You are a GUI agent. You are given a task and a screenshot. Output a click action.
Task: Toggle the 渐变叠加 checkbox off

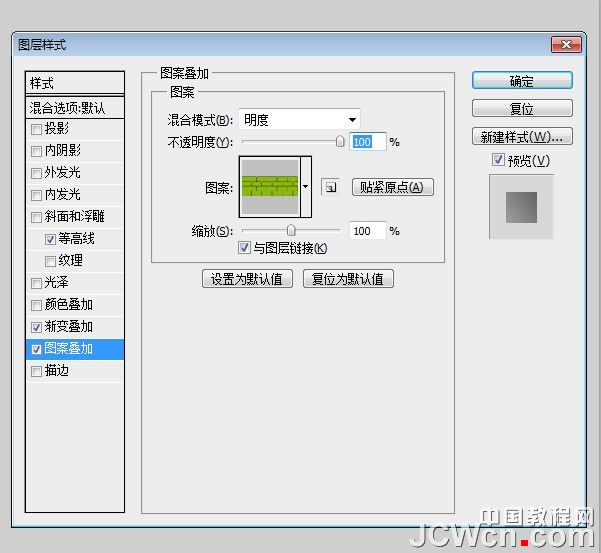click(37, 327)
